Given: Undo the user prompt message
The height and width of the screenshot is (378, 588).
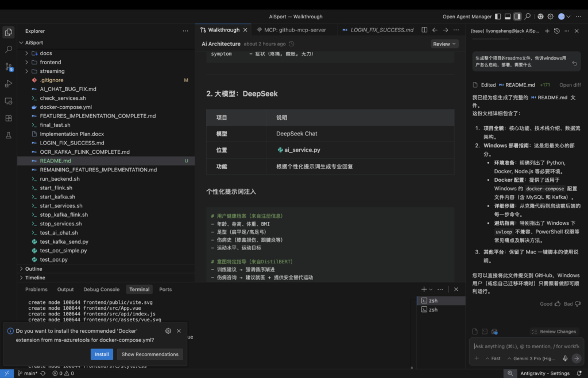Looking at the screenshot, I should (x=574, y=63).
